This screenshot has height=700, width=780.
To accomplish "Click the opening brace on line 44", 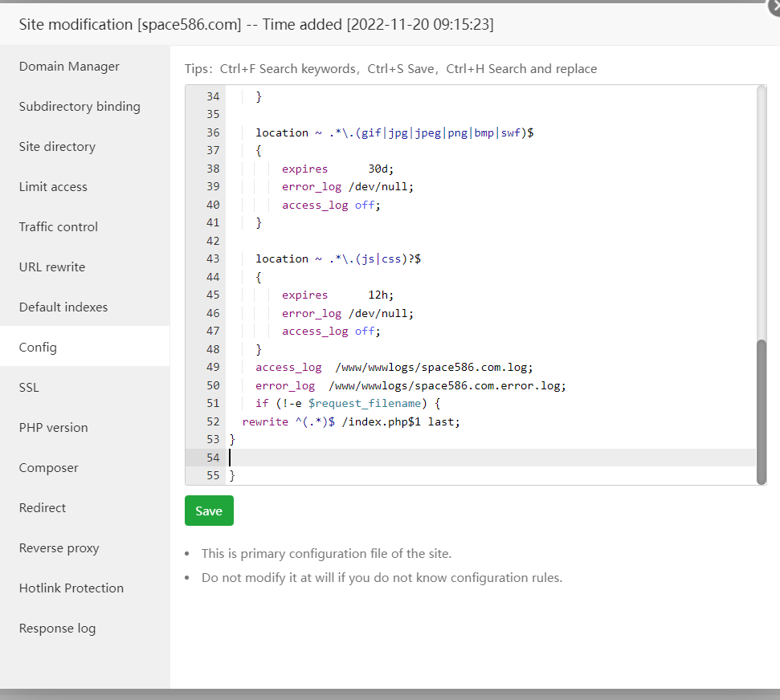I will pyautogui.click(x=259, y=277).
